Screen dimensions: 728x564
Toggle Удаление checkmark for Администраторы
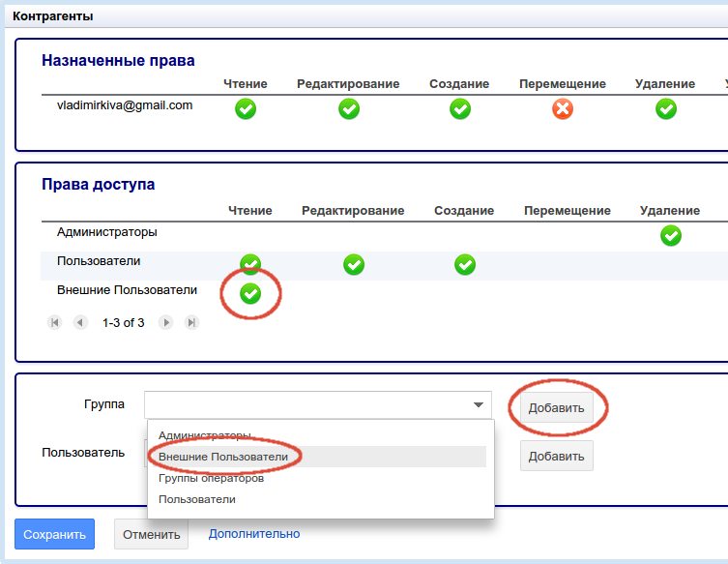671,235
